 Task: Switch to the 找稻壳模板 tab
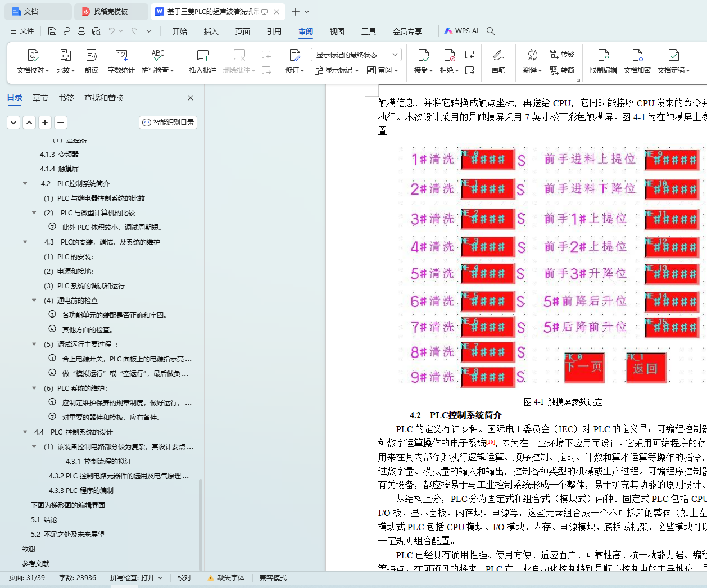coord(111,12)
